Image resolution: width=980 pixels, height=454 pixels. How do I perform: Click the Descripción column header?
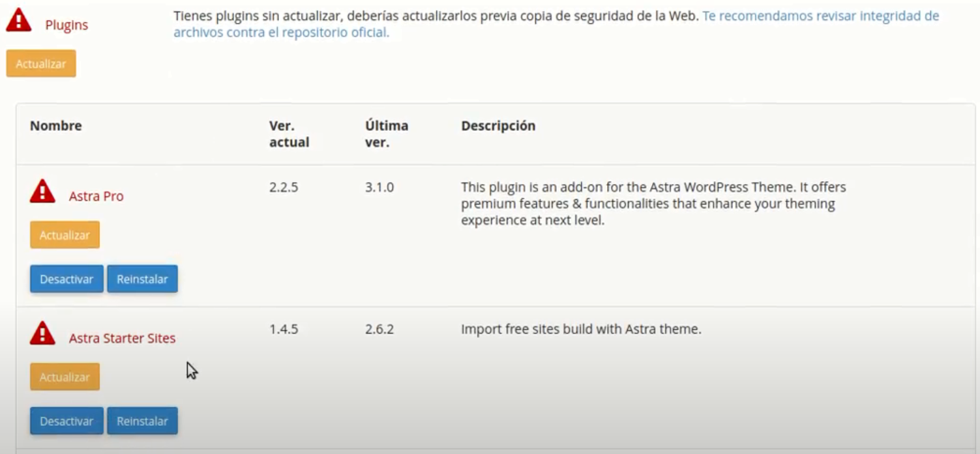[x=498, y=126]
